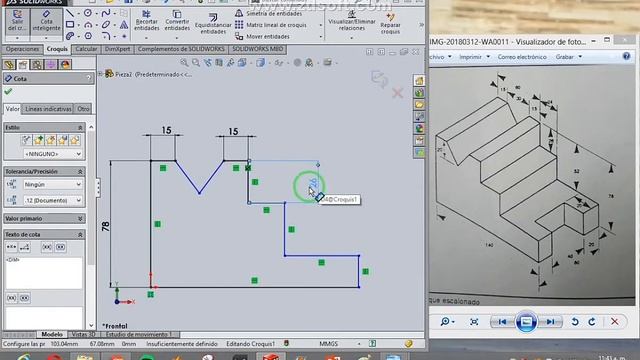Collapse Texto de cota section
Viewport: 640px width, 360px height.
pyautogui.click(x=80, y=234)
